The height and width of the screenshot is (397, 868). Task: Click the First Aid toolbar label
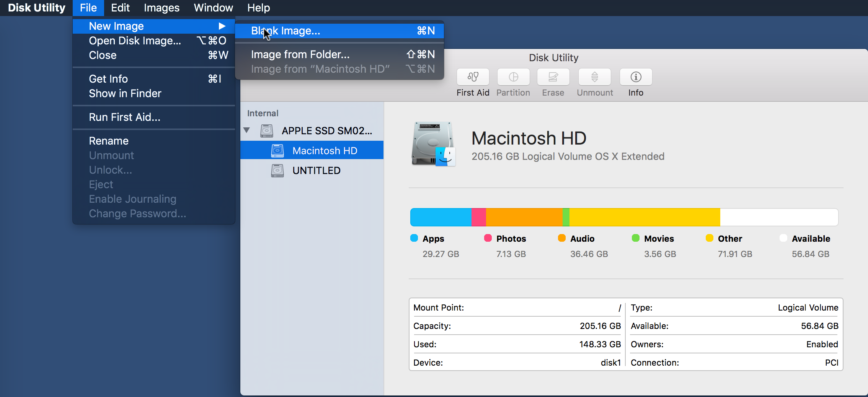coord(473,93)
